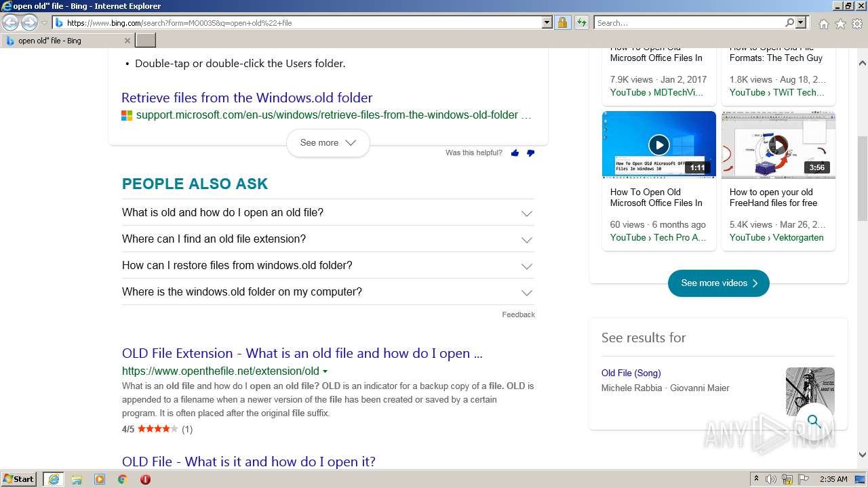Go back with the browser Back arrow
Image resolution: width=868 pixels, height=488 pixels.
pyautogui.click(x=10, y=23)
